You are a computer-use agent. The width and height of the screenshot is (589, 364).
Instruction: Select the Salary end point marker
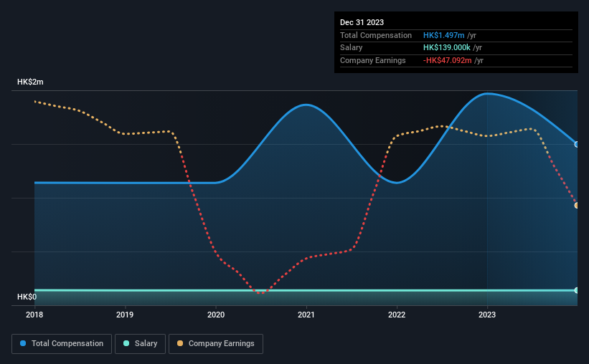[x=577, y=290]
